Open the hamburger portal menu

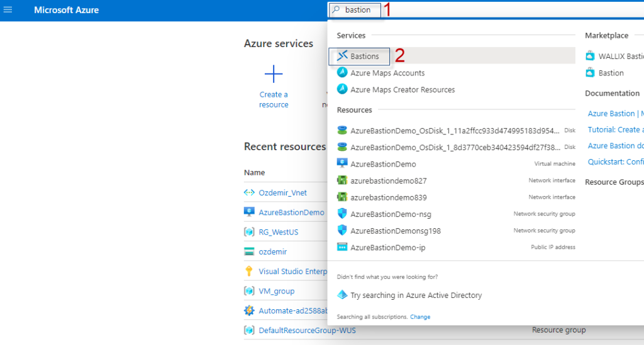coord(8,9)
